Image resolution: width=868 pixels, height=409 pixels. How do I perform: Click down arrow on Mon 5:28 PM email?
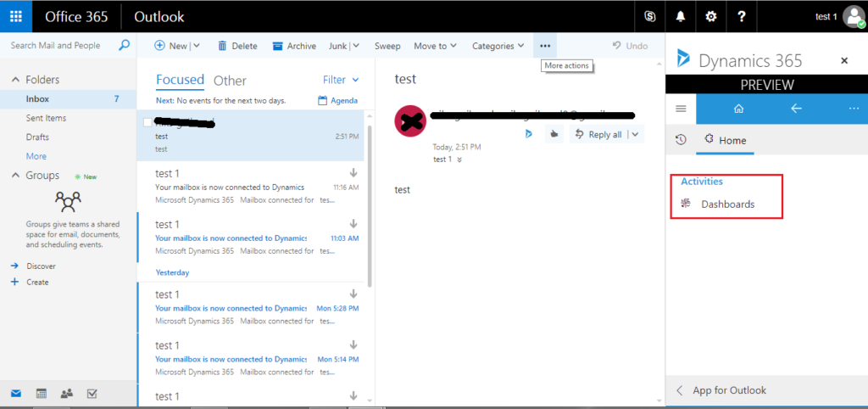(x=353, y=294)
